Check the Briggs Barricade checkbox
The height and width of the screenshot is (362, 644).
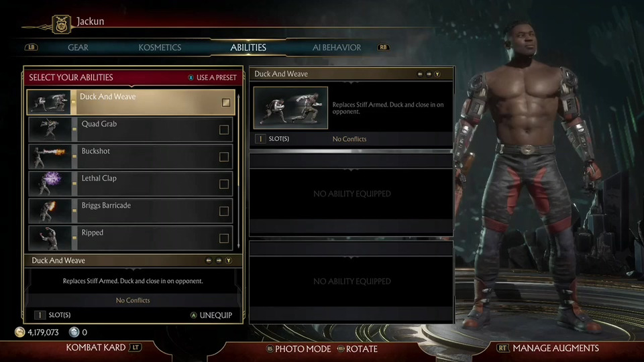coord(224,211)
